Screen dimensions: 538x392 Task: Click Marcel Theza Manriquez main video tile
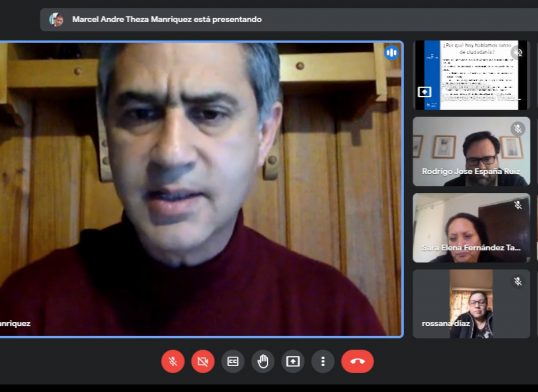pyautogui.click(x=201, y=189)
